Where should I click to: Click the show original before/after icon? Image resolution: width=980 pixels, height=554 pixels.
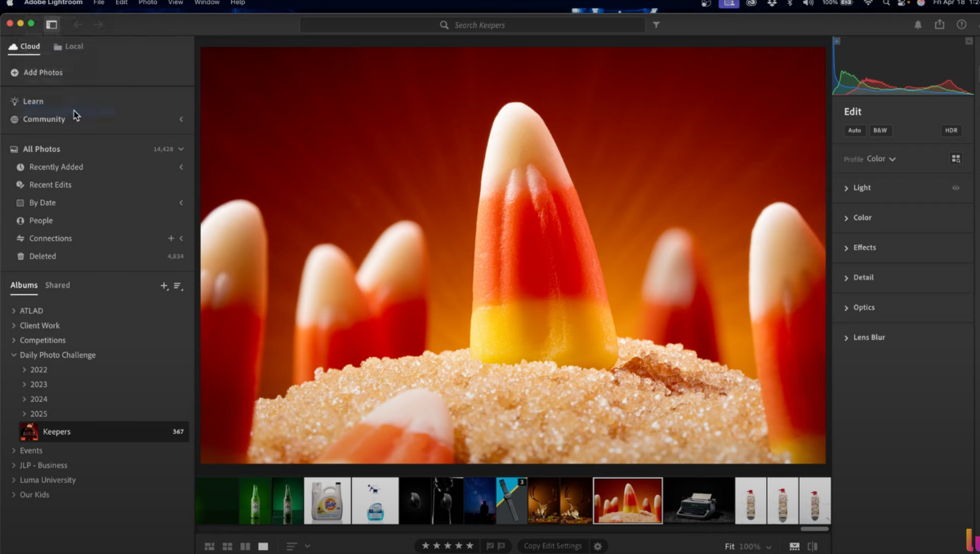(813, 546)
